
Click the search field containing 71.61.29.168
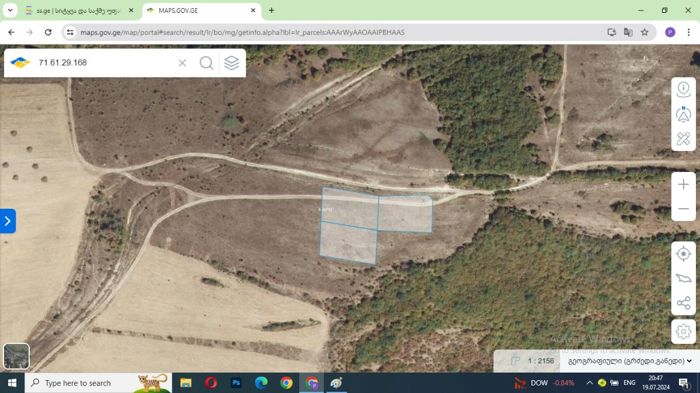click(105, 63)
